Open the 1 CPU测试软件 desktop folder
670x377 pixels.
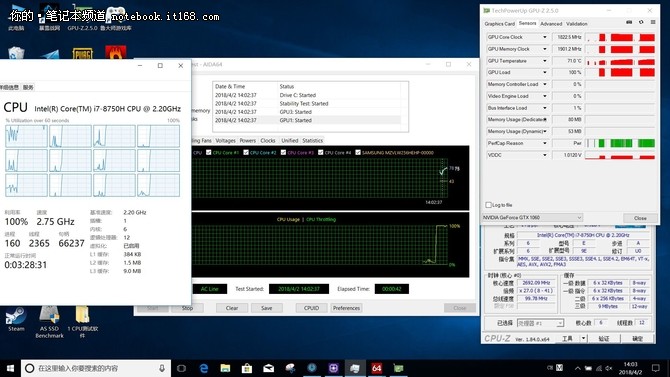click(x=82, y=321)
